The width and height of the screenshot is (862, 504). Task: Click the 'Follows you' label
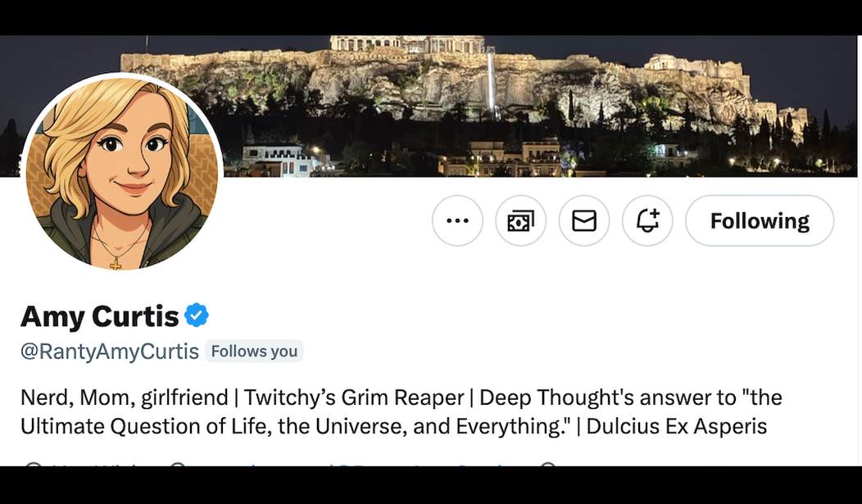pyautogui.click(x=254, y=352)
